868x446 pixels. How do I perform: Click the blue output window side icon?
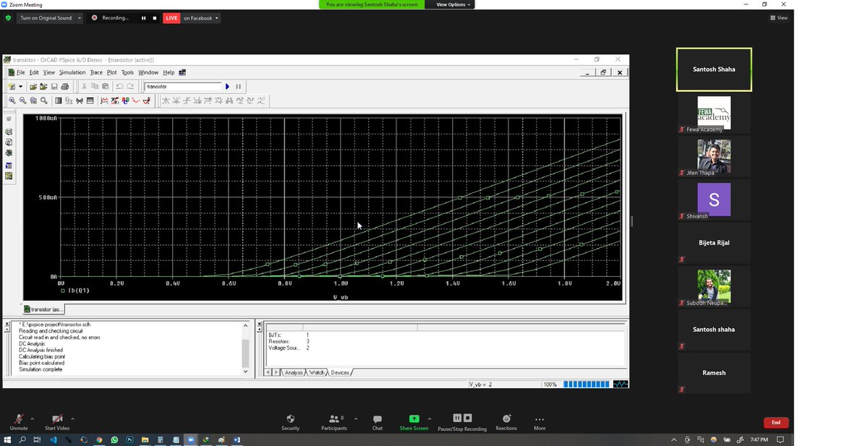pyautogui.click(x=9, y=166)
